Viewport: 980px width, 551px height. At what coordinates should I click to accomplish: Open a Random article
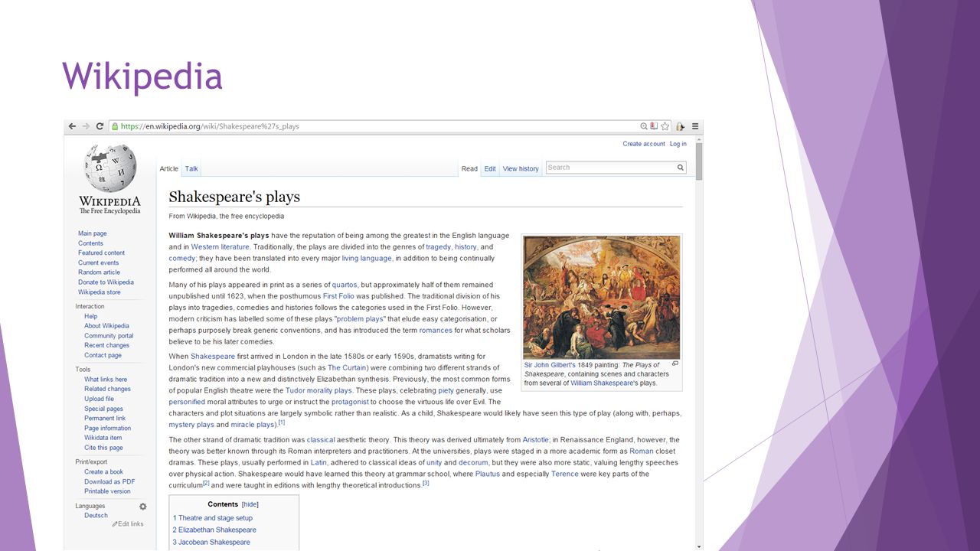tap(99, 272)
